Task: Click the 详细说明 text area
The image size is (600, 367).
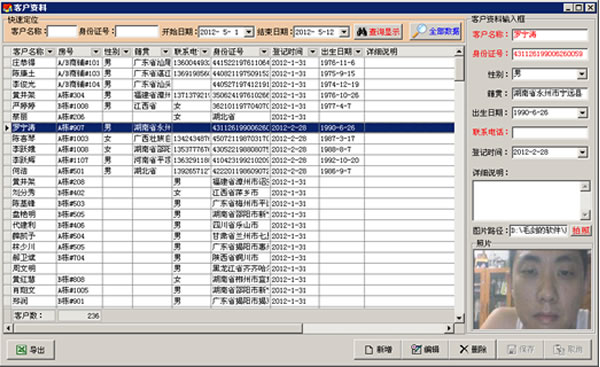Action: (527, 201)
